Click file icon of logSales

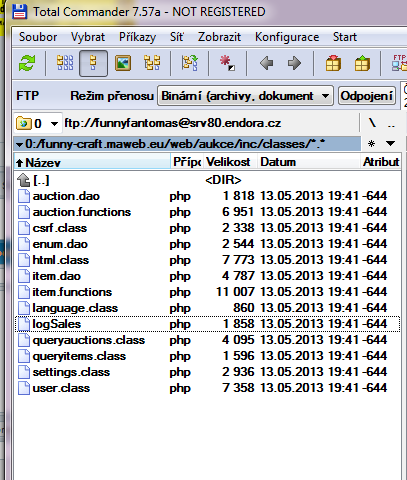24,324
